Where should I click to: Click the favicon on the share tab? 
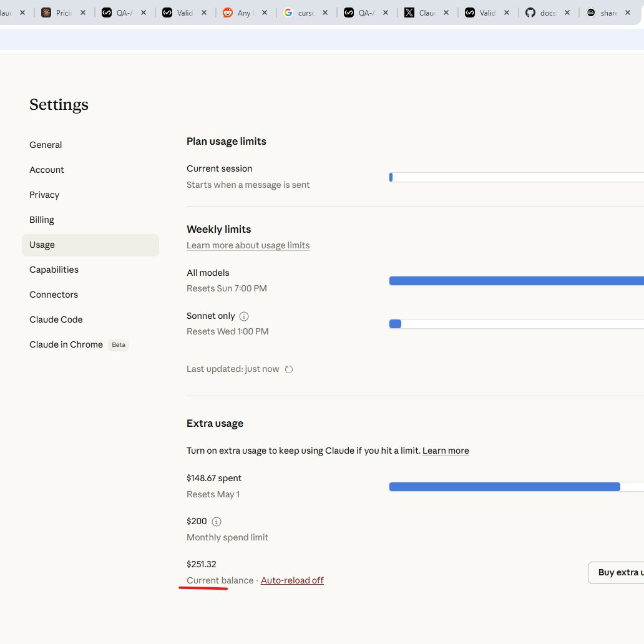click(x=590, y=12)
